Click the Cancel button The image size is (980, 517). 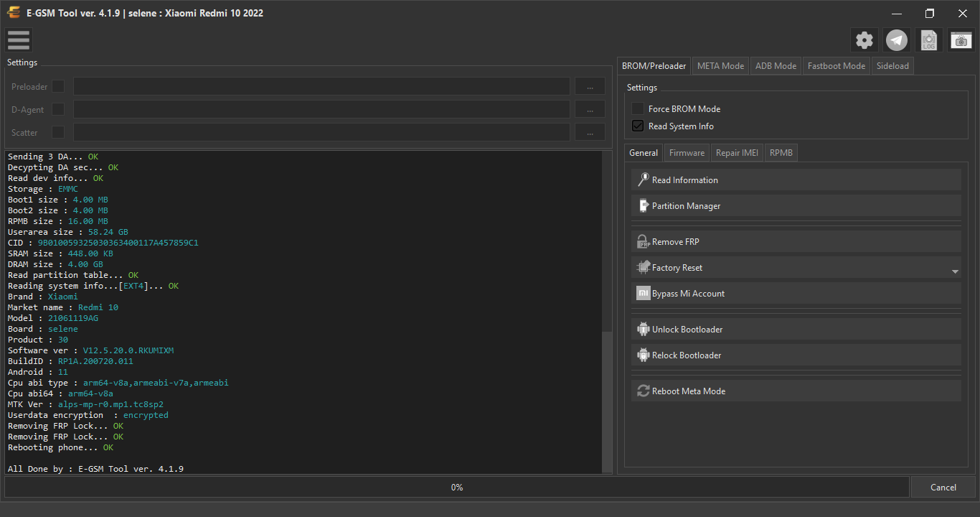pos(943,487)
